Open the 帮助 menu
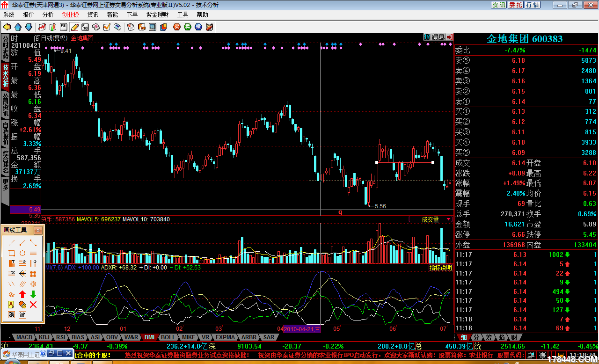 point(203,15)
